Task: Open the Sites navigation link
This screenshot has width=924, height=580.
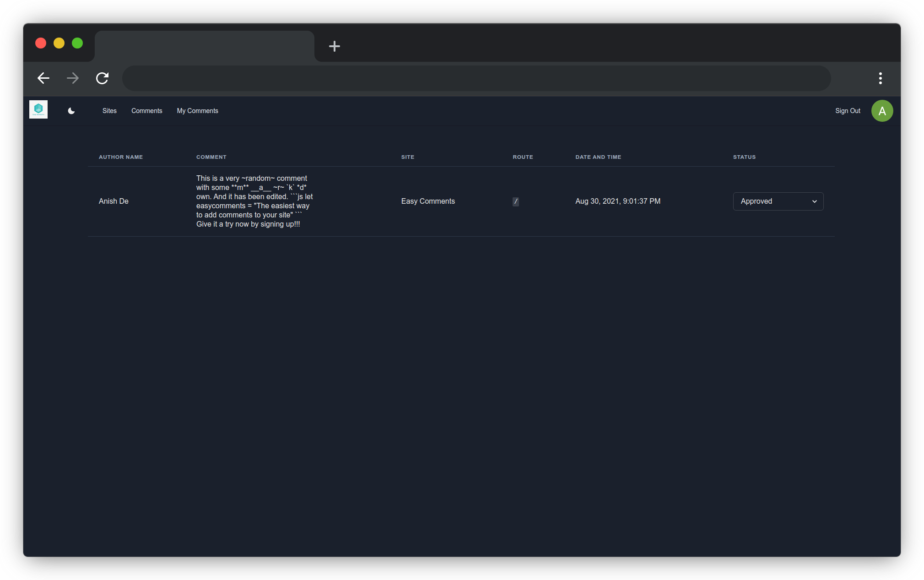Action: pos(109,111)
